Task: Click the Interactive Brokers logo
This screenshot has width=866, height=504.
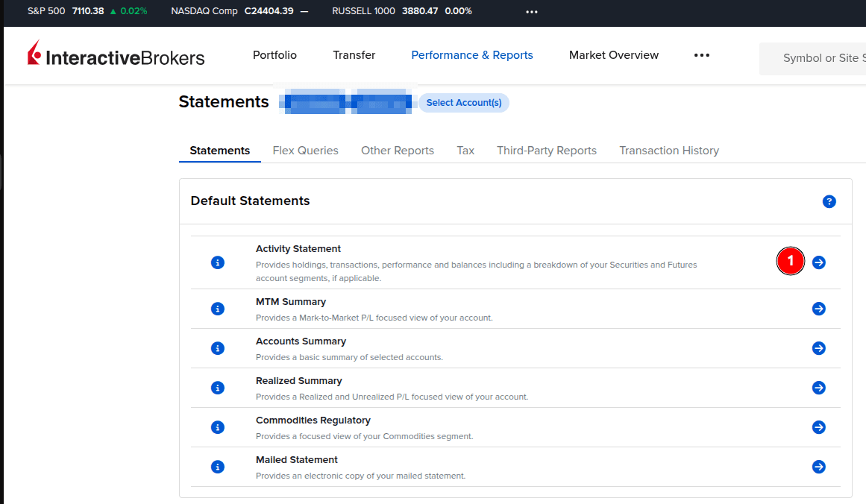Action: tap(116, 56)
